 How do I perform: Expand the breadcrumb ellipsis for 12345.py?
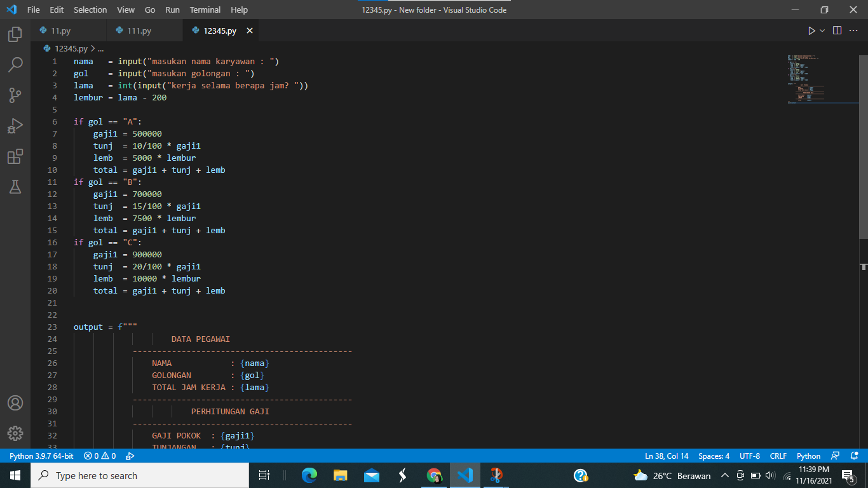click(x=101, y=48)
